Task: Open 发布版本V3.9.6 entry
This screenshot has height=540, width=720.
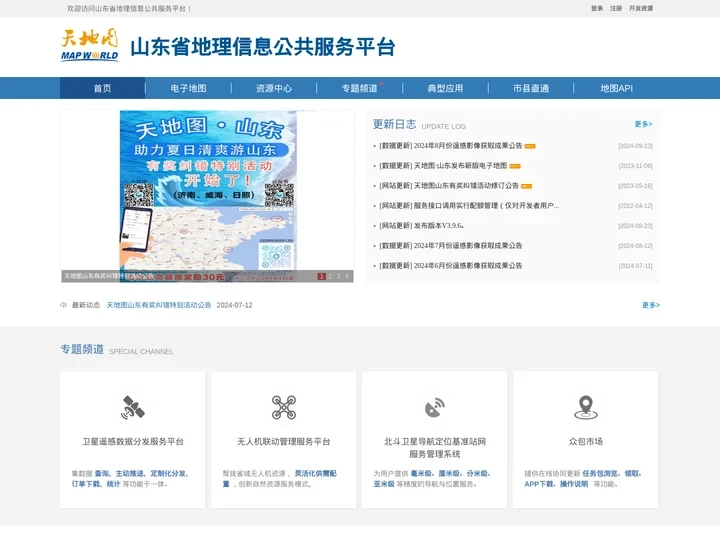Action: tap(422, 225)
